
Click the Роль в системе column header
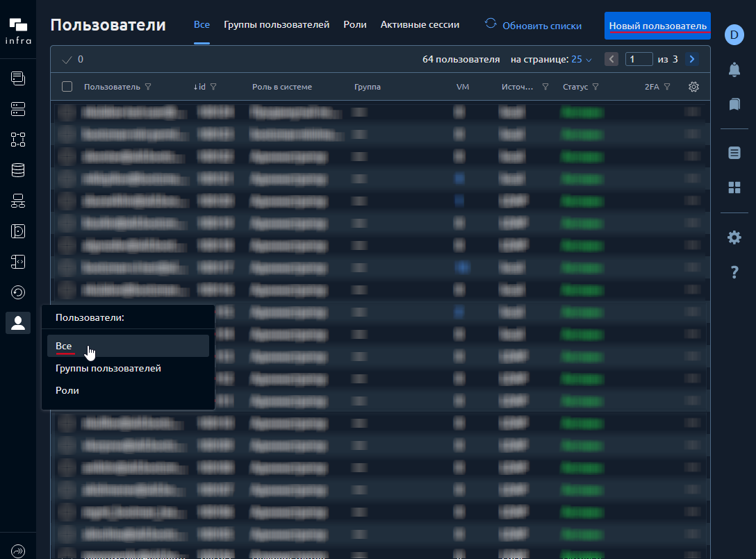(282, 87)
